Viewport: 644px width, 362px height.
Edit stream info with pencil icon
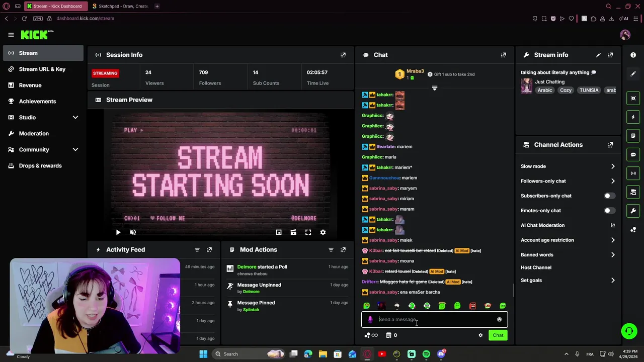click(598, 55)
